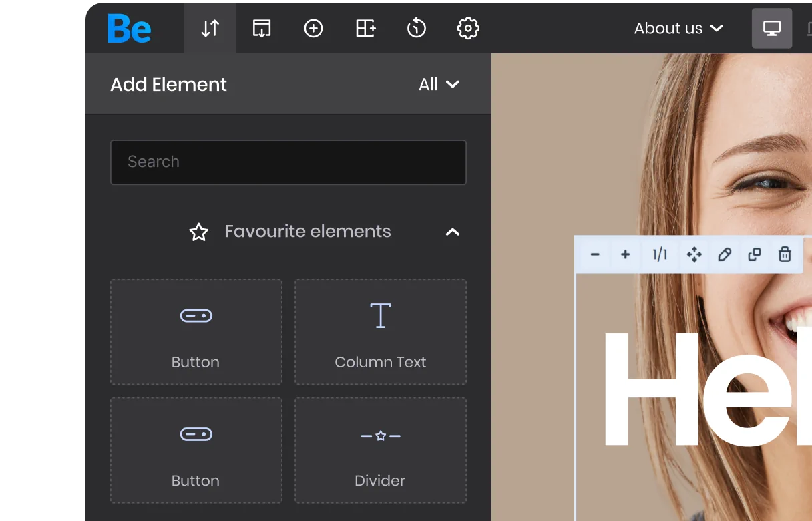Add the Column Text element
This screenshot has width=812, height=521.
point(381,332)
